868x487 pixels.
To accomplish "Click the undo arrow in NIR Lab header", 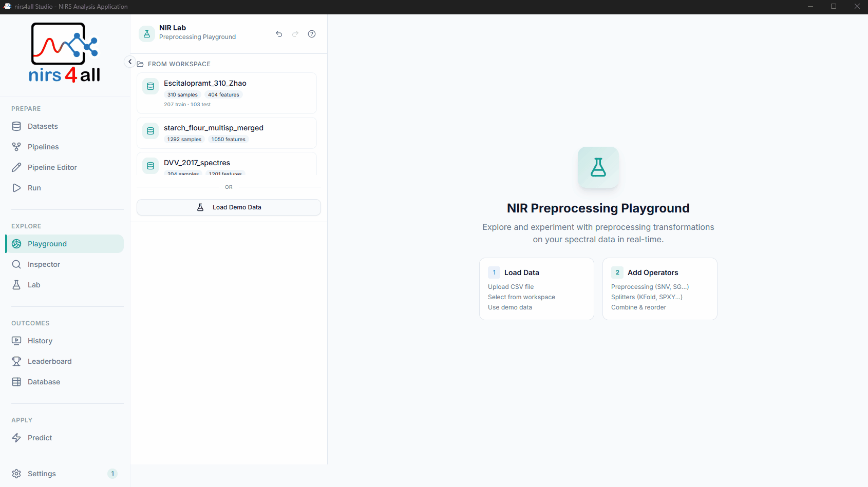I will [279, 34].
